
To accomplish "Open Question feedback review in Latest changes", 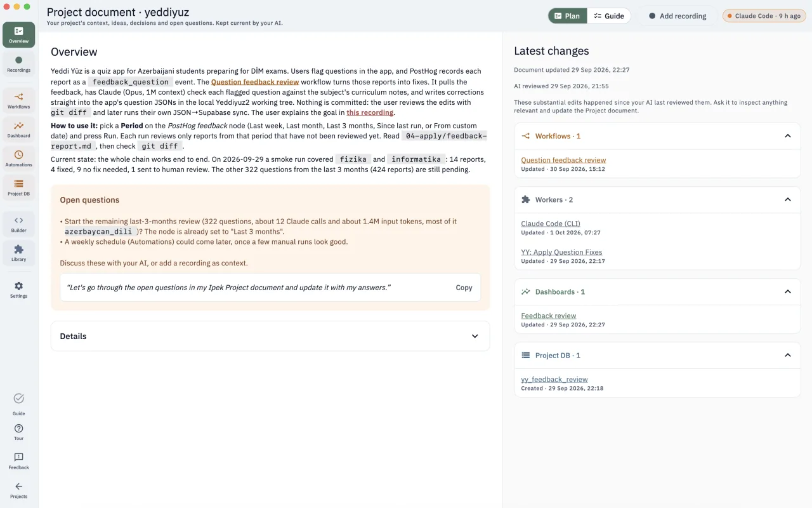I will pyautogui.click(x=563, y=160).
